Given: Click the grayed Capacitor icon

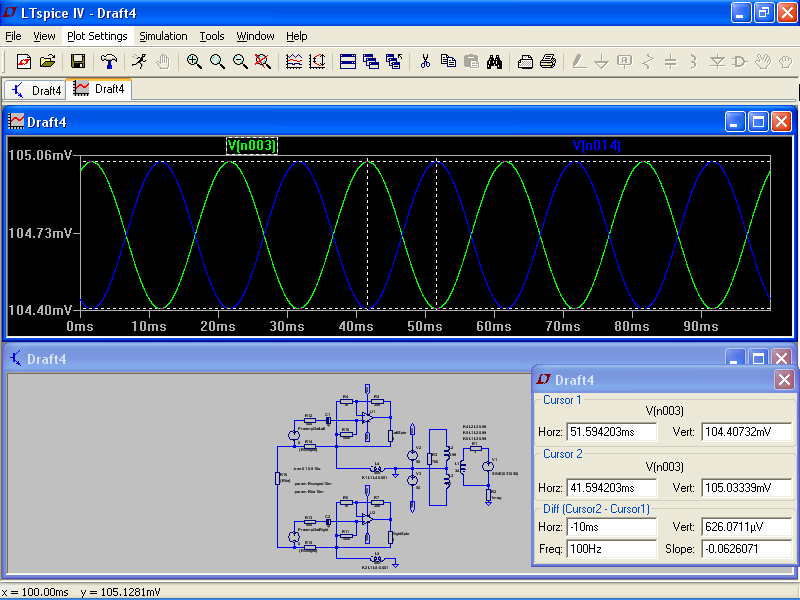Looking at the screenshot, I should (671, 62).
